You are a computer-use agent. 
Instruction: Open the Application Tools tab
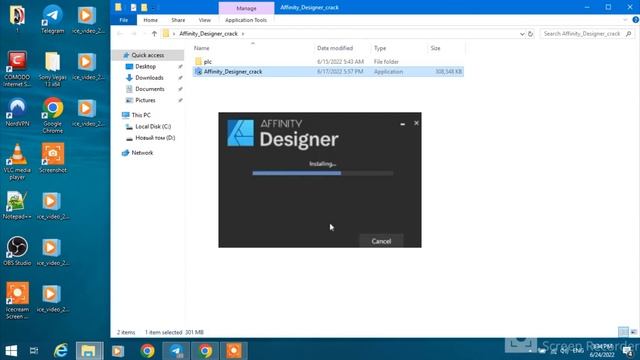(x=246, y=20)
